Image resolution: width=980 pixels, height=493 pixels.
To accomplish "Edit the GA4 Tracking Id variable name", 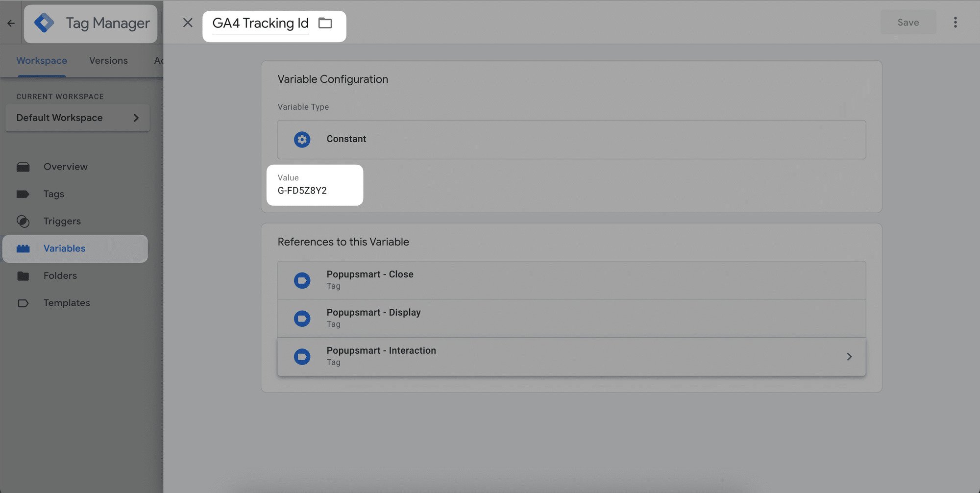I will [x=260, y=23].
